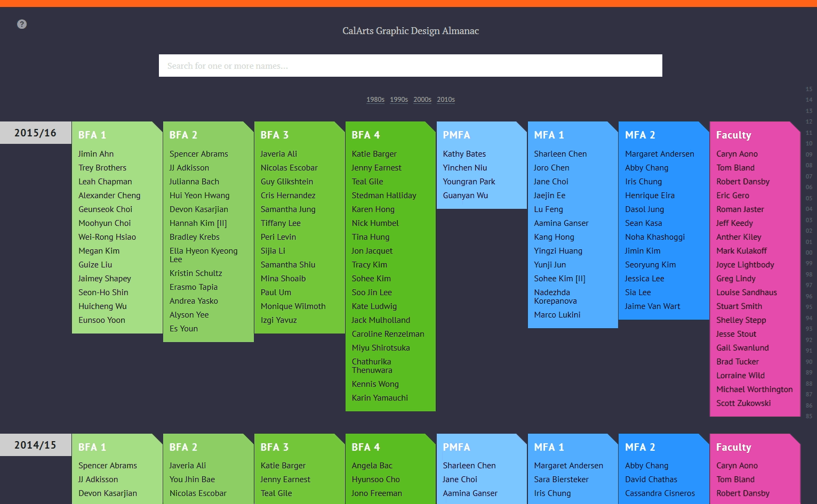Select the name Jaime Van Wart

pos(653,306)
